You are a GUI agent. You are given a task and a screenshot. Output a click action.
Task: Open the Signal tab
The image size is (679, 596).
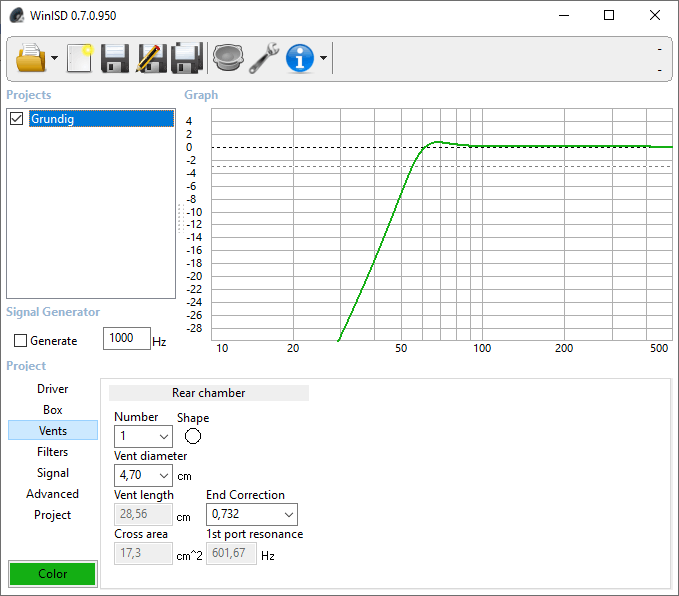(53, 473)
